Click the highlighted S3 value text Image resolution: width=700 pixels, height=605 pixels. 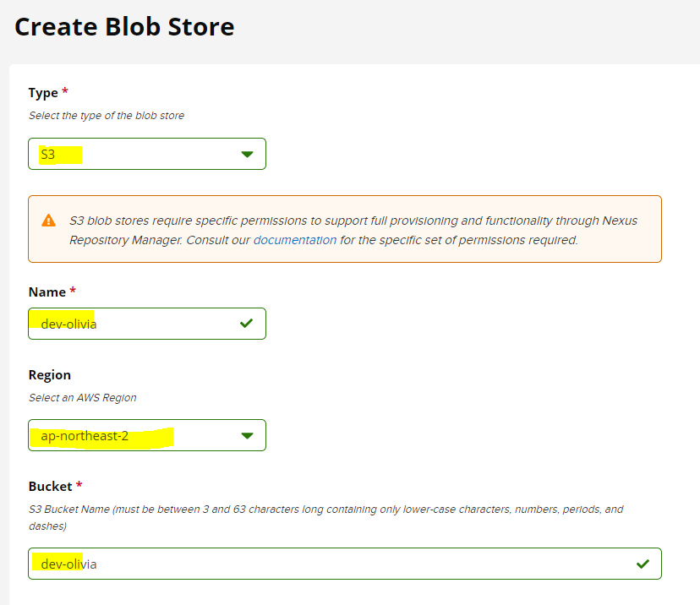pyautogui.click(x=48, y=155)
